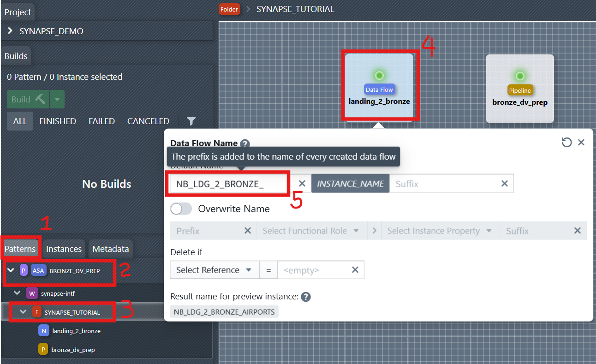Show FAILED builds filter
The height and width of the screenshot is (364, 596).
(x=101, y=121)
